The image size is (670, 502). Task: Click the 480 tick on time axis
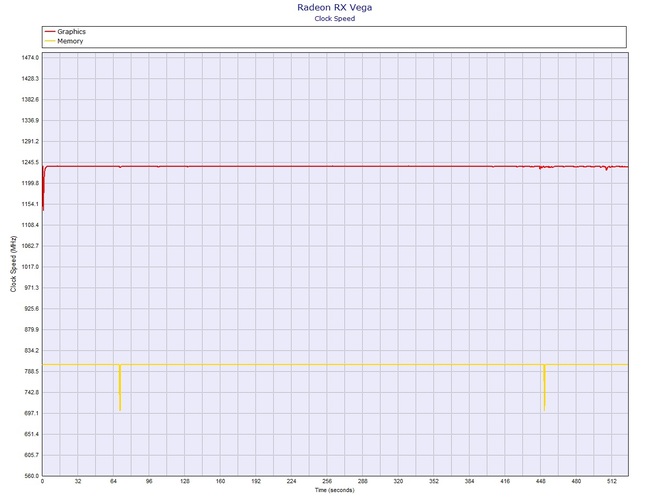click(576, 481)
